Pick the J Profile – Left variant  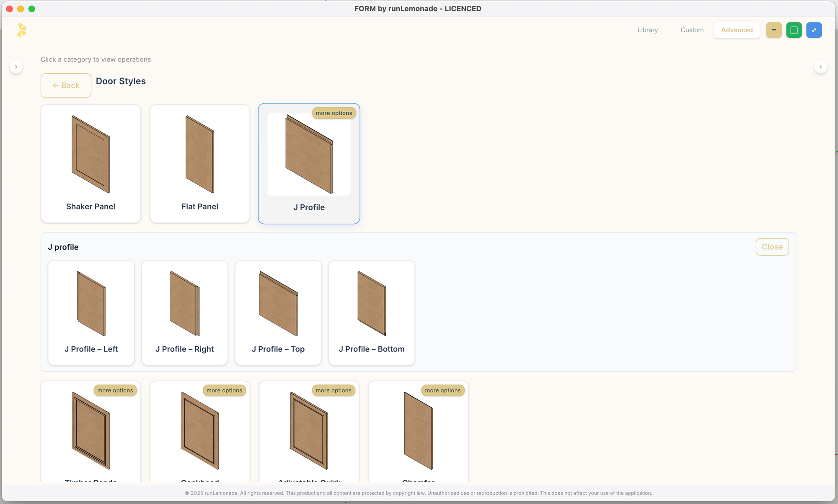[91, 313]
